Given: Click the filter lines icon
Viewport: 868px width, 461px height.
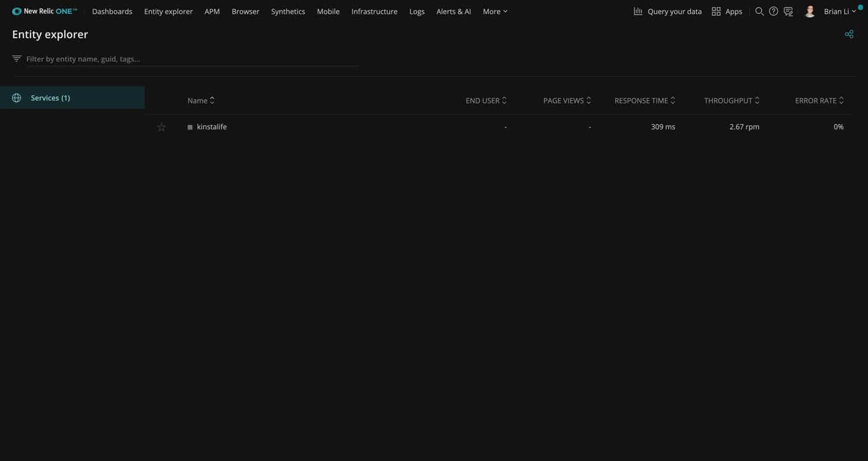Looking at the screenshot, I should [17, 58].
